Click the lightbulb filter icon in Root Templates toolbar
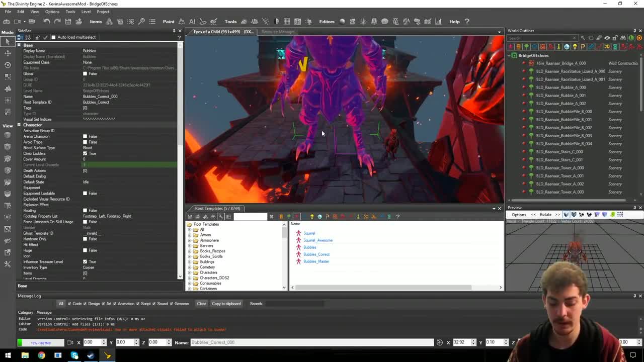644x362 pixels. tap(312, 217)
